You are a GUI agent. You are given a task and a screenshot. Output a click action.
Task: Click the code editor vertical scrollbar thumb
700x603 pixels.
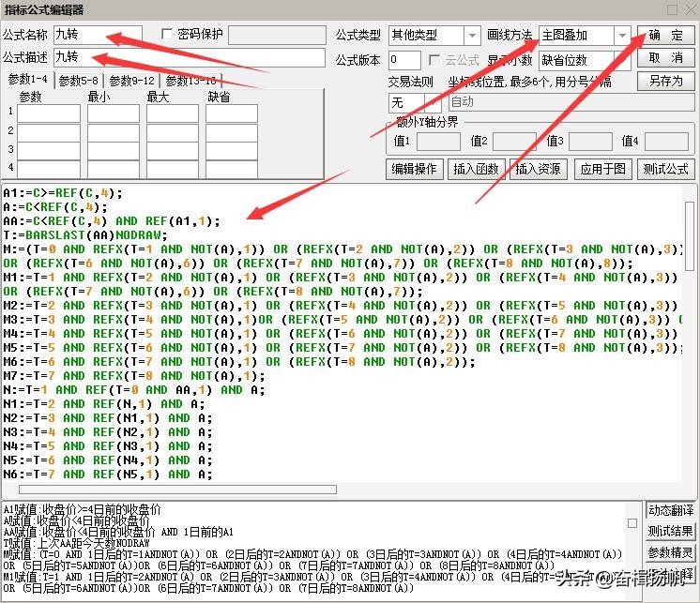pos(690,236)
